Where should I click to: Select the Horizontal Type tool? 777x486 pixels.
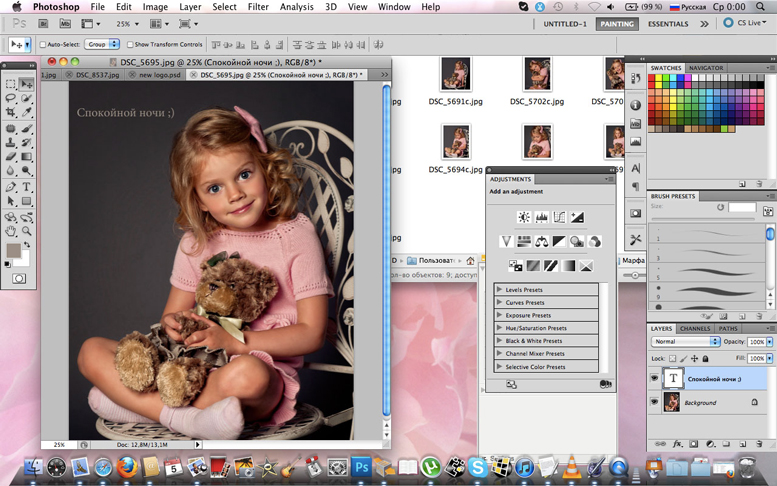click(27, 187)
